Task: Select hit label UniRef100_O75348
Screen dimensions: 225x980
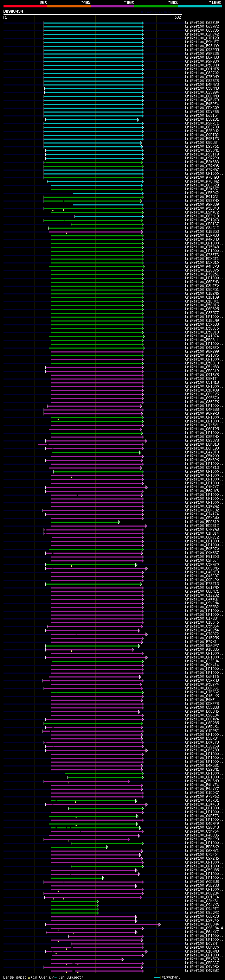Action: tap(202, 247)
